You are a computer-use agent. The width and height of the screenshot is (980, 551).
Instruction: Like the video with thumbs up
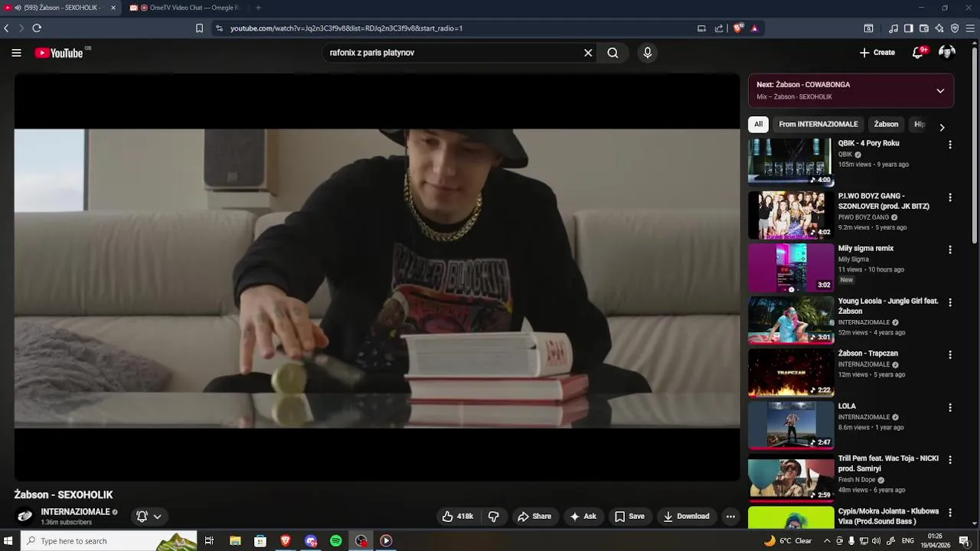(x=457, y=517)
